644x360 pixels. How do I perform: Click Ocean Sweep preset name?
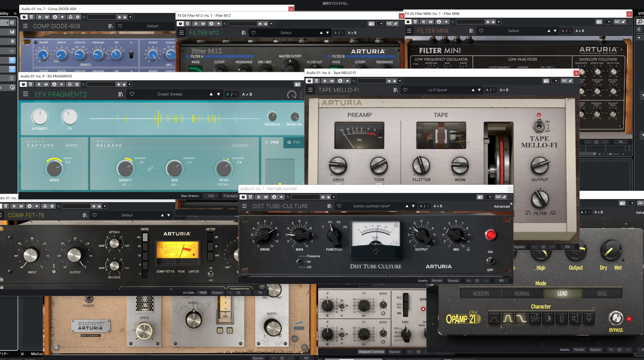coord(170,94)
